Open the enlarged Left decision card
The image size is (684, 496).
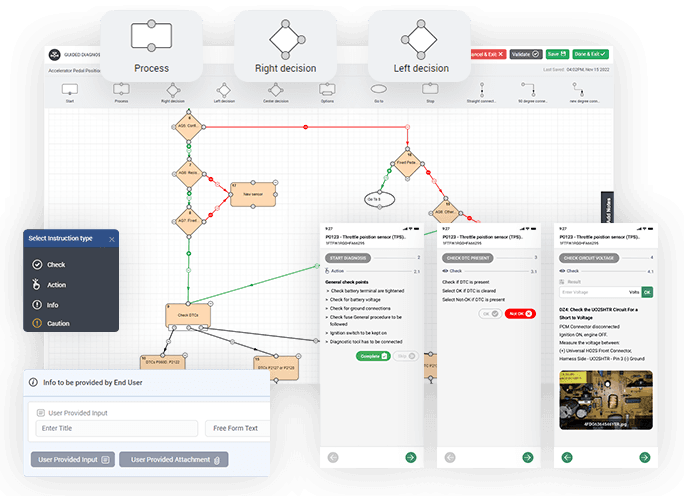point(419,46)
